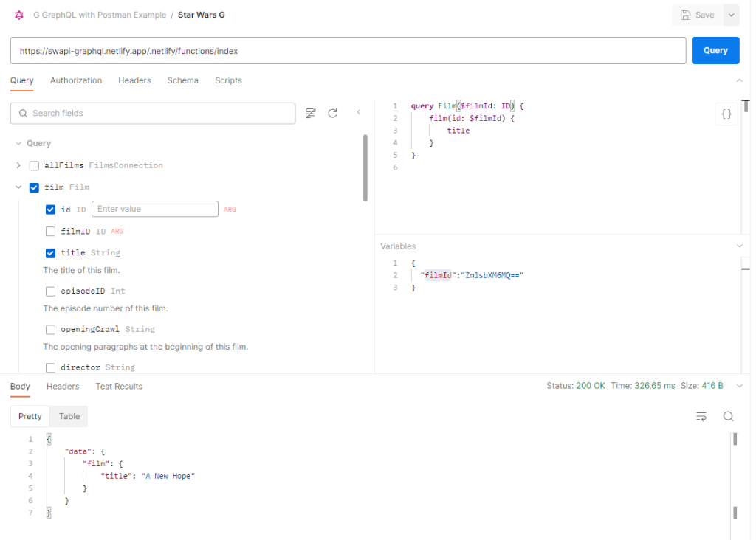
Task: Open the Test Results tab
Action: click(x=119, y=387)
